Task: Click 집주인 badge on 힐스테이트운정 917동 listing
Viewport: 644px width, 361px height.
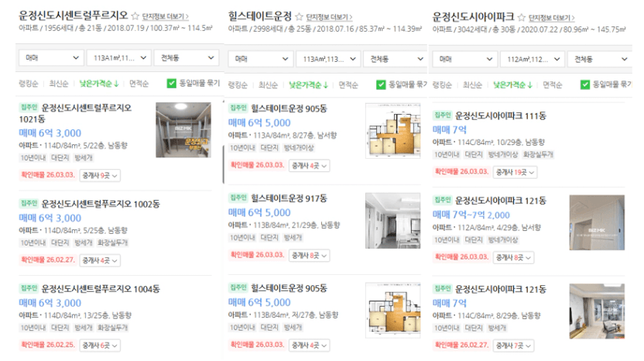Action: tap(238, 198)
